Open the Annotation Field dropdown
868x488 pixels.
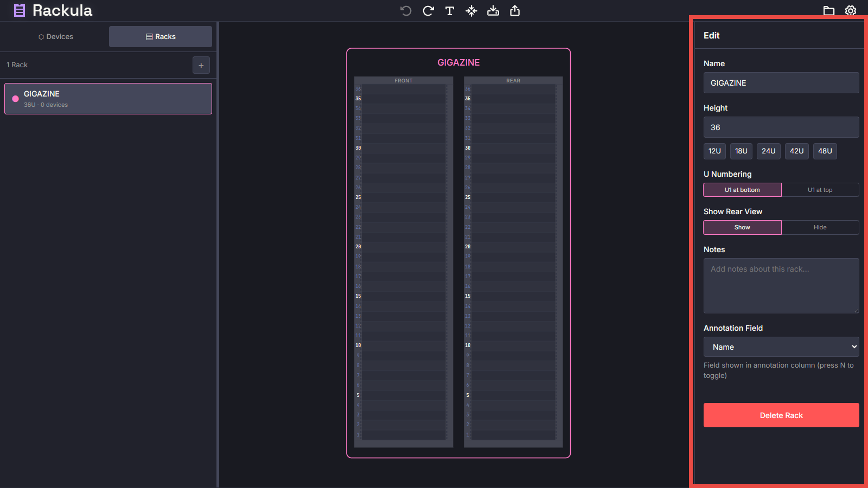click(x=781, y=347)
